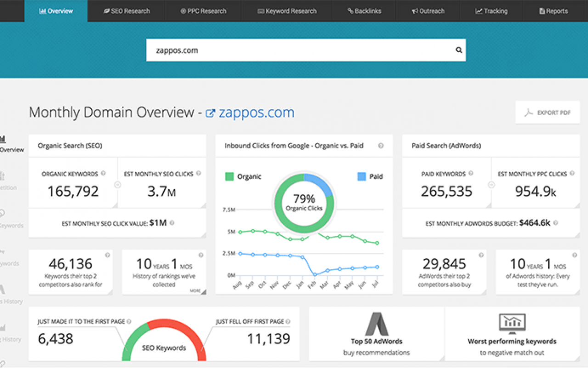This screenshot has width=588, height=368.
Task: Click the domain search field containing zappos.com
Action: point(306,50)
